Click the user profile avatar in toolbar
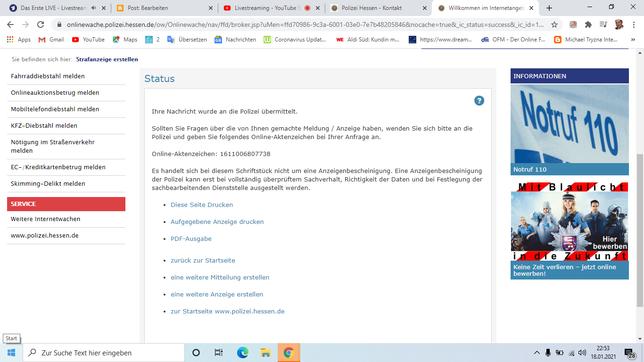Image resolution: width=644 pixels, height=362 pixels. point(619,25)
